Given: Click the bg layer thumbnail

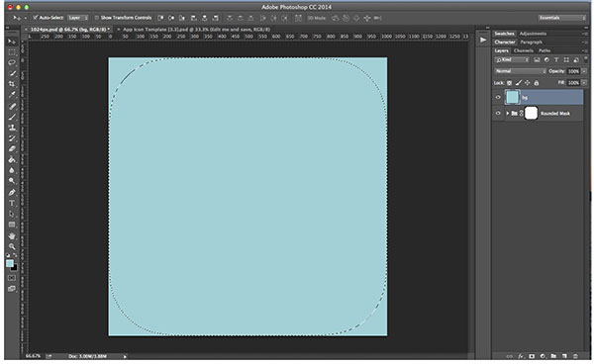Looking at the screenshot, I should click(512, 97).
